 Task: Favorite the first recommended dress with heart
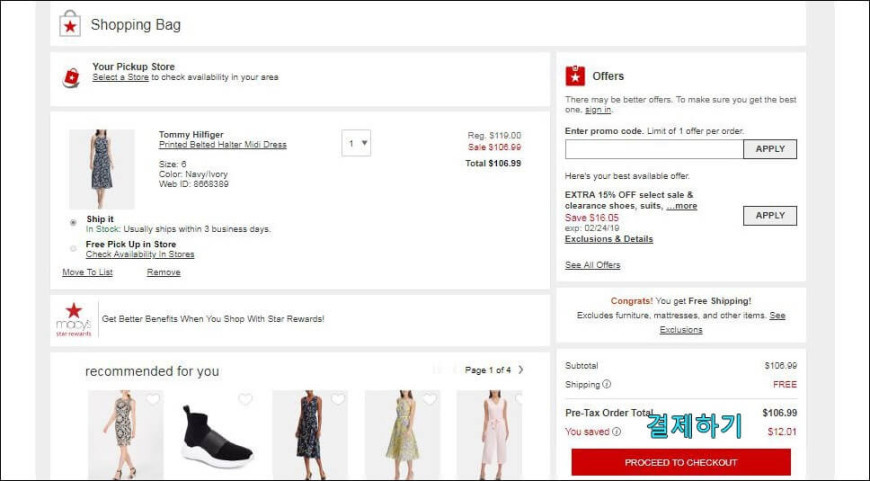click(153, 399)
